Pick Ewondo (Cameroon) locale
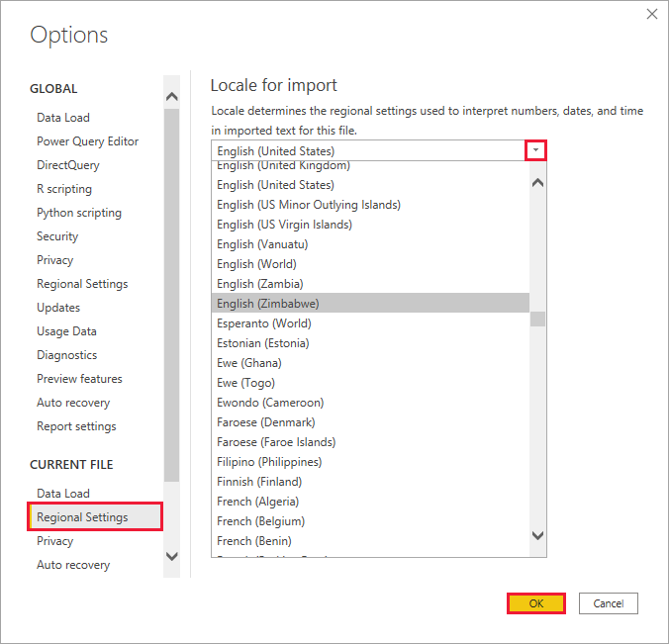Viewport: 669px width, 644px height. [370, 403]
